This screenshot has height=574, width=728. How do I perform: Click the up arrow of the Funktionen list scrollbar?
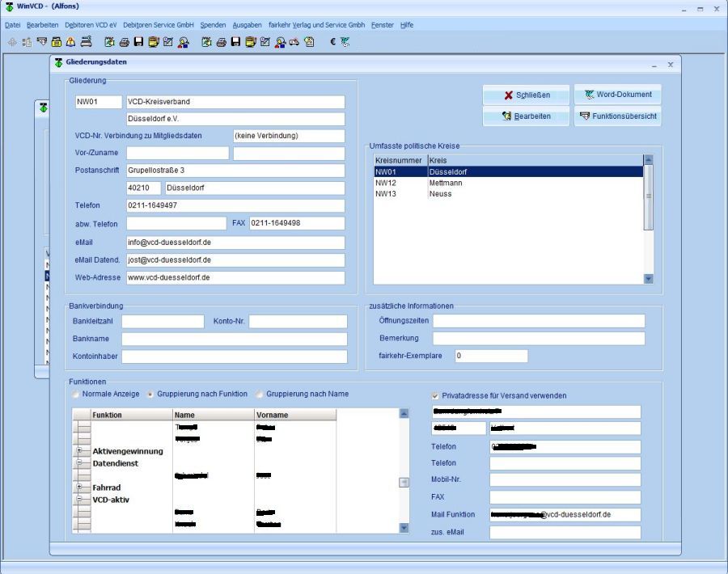404,413
